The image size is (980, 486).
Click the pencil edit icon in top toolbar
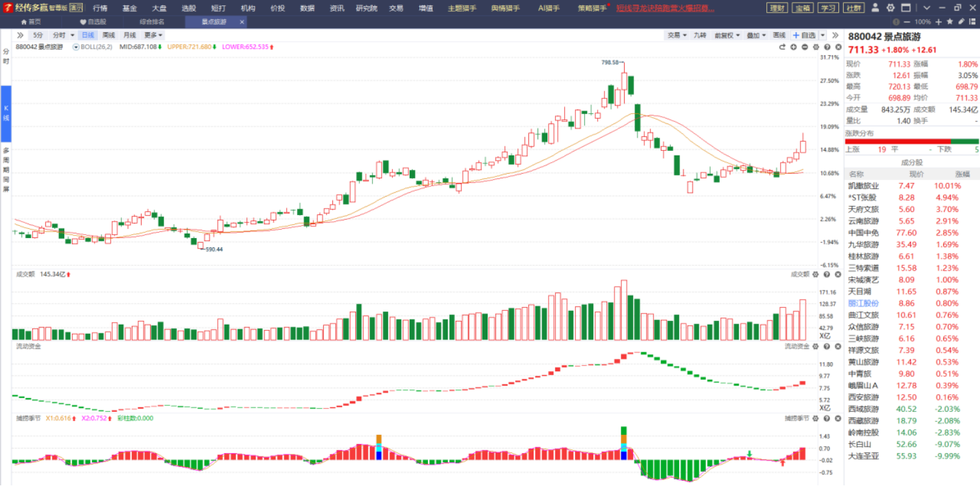961,22
